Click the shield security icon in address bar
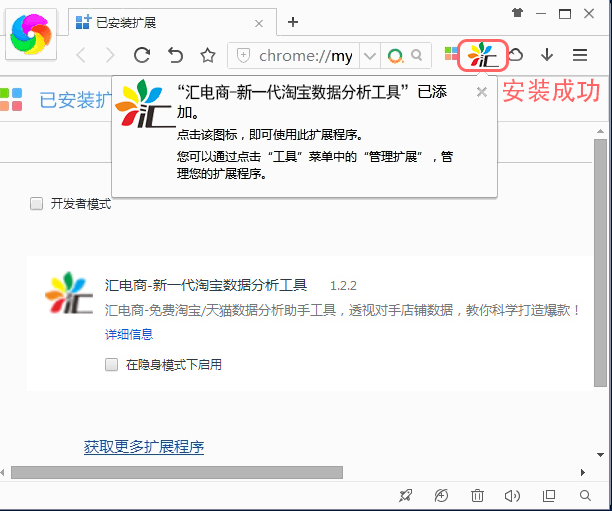Image resolution: width=612 pixels, height=511 pixels. (x=244, y=55)
